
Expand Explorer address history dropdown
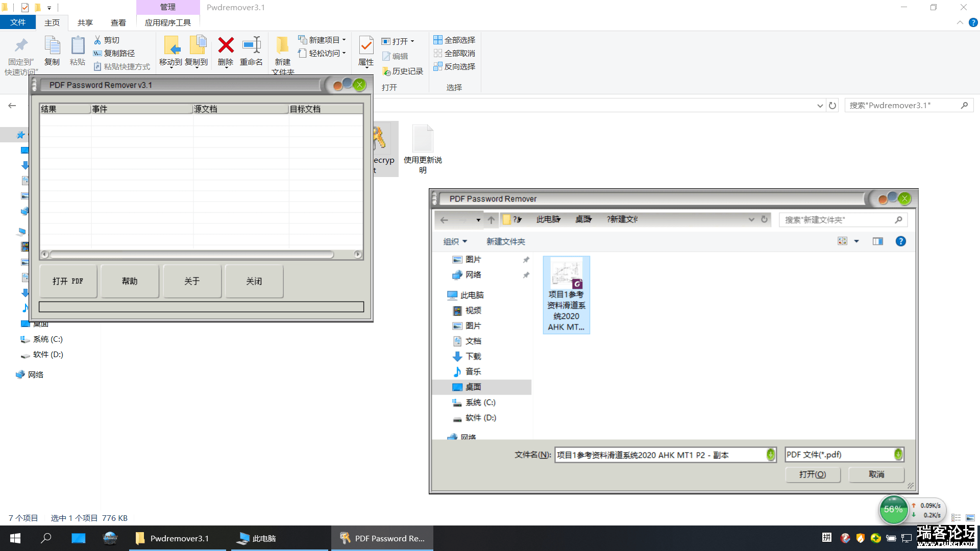(820, 106)
